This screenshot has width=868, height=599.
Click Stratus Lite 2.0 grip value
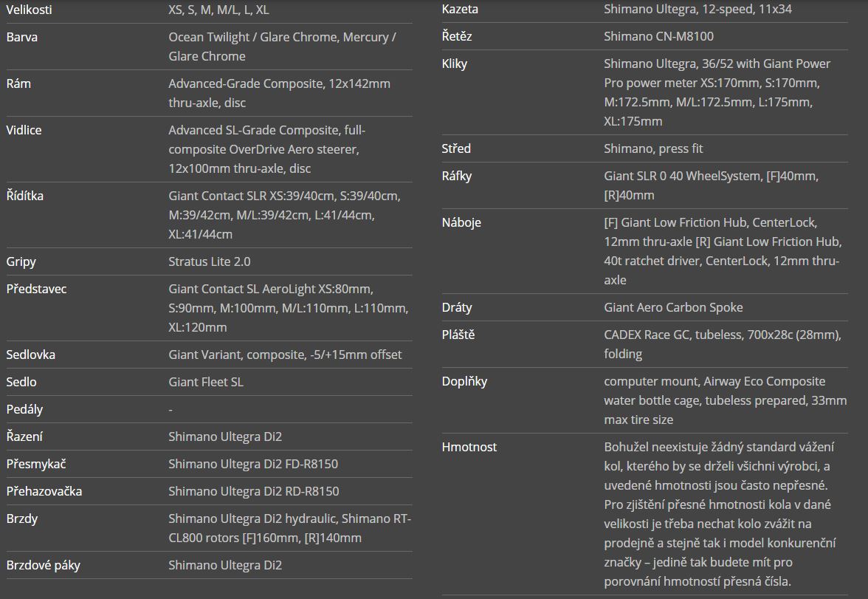pos(210,261)
